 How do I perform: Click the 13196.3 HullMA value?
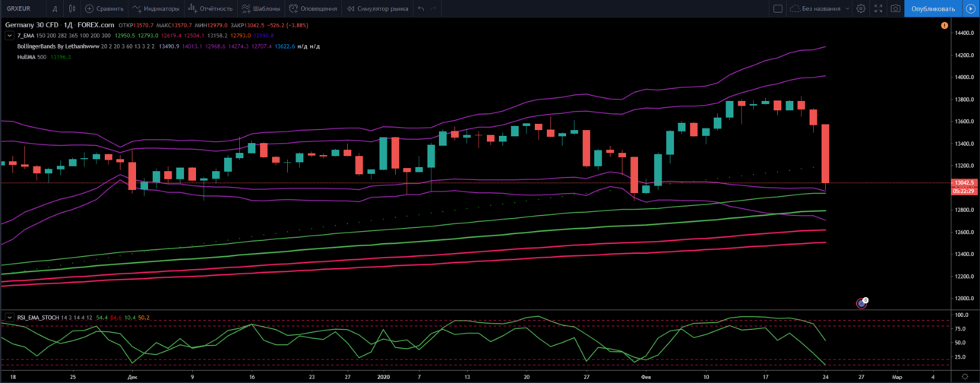click(60, 56)
